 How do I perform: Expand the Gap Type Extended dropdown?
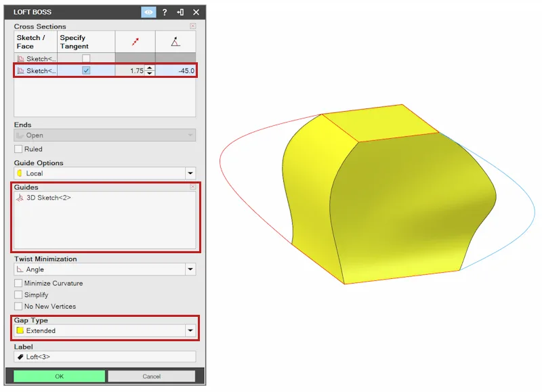click(x=105, y=330)
